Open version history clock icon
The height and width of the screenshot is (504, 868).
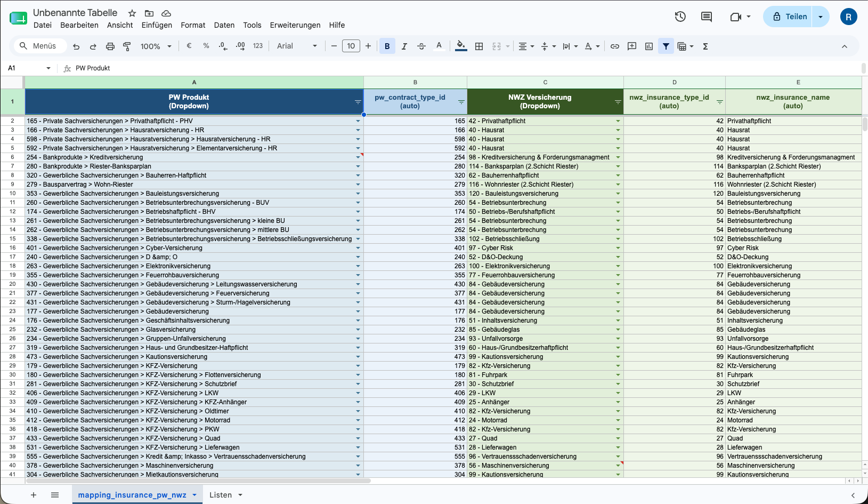680,17
